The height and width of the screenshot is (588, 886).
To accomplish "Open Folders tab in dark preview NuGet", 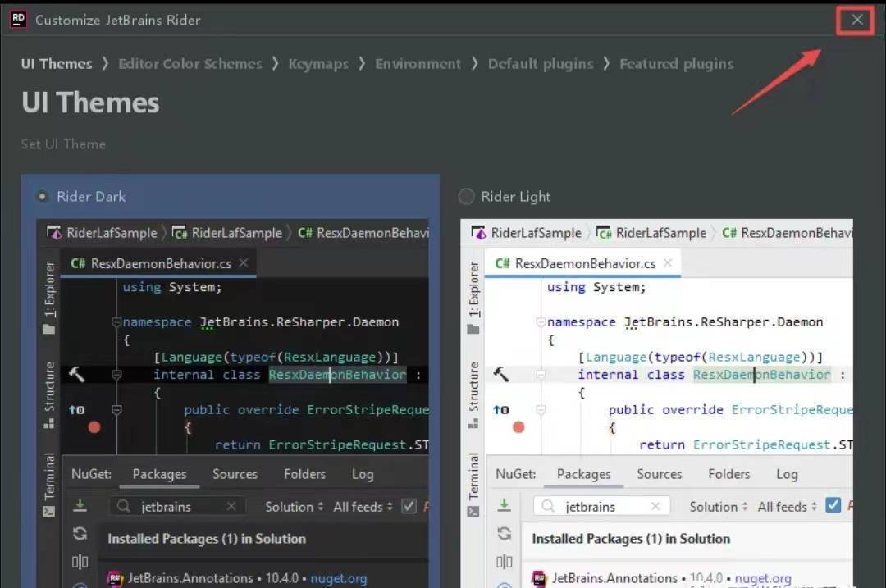I will (x=304, y=474).
